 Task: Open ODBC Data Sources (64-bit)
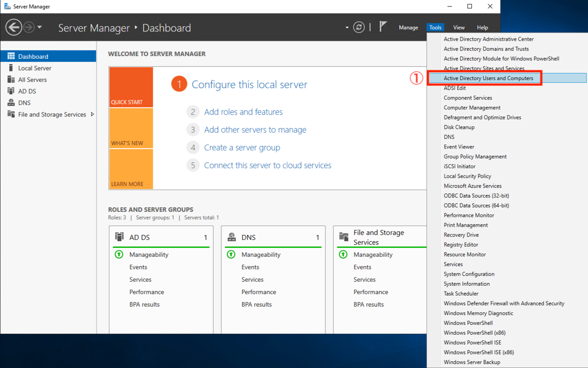click(x=507, y=205)
